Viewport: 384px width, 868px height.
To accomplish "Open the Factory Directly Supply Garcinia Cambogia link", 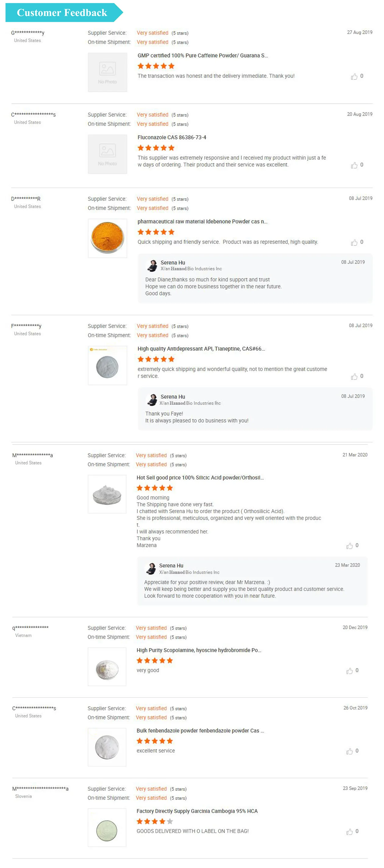I will pyautogui.click(x=197, y=811).
